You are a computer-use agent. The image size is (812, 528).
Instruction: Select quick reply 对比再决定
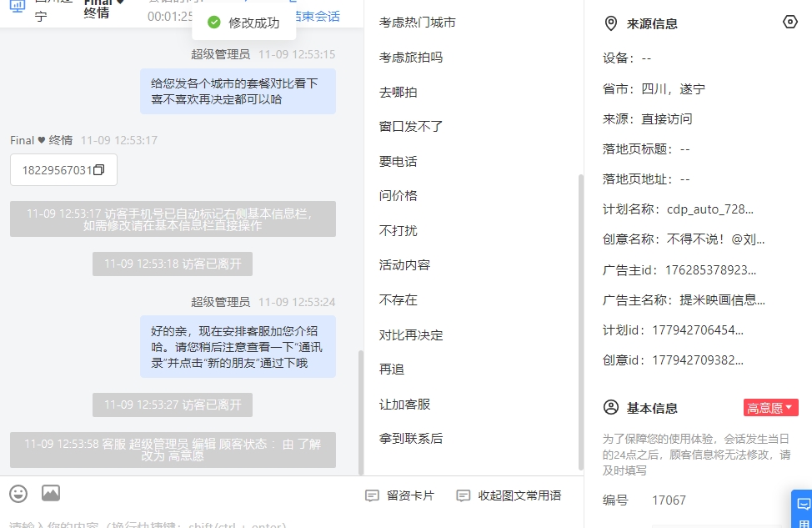(411, 334)
